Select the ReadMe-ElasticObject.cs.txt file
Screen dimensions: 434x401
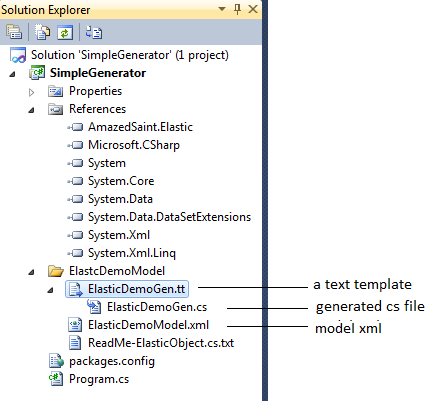tap(161, 343)
